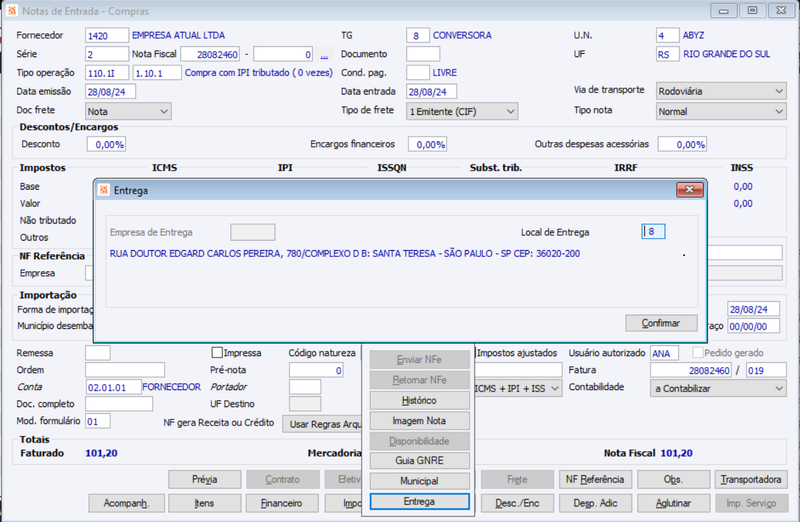Screen dimensions: 800x522
Task: Click the NF Referência button
Action: pos(595,480)
